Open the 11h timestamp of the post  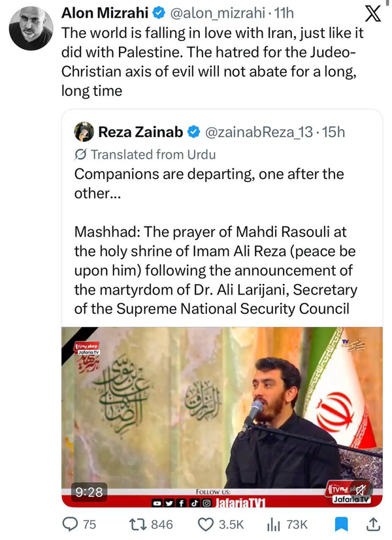(x=284, y=13)
